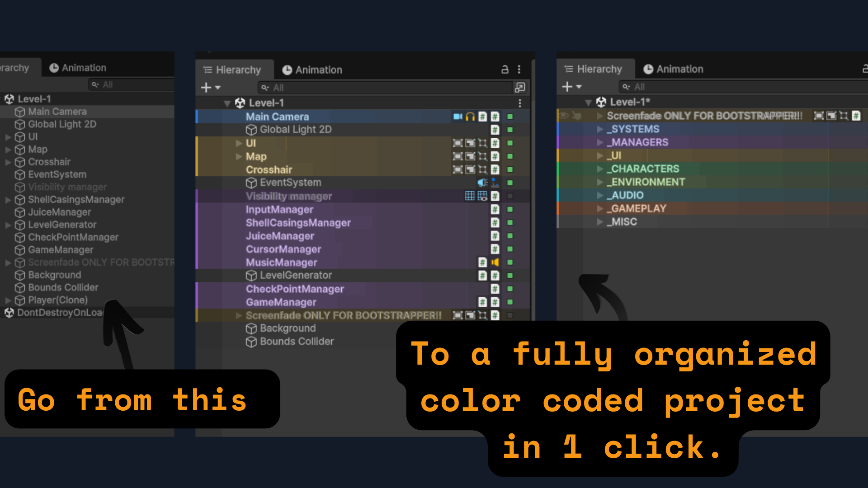Click the camera component icon on Main Camera

pos(458,117)
